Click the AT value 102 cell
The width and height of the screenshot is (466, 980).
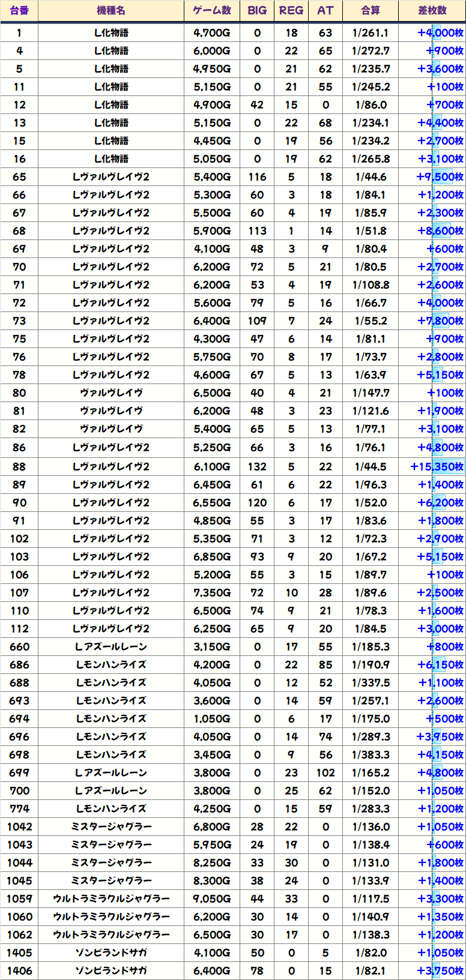point(325,772)
